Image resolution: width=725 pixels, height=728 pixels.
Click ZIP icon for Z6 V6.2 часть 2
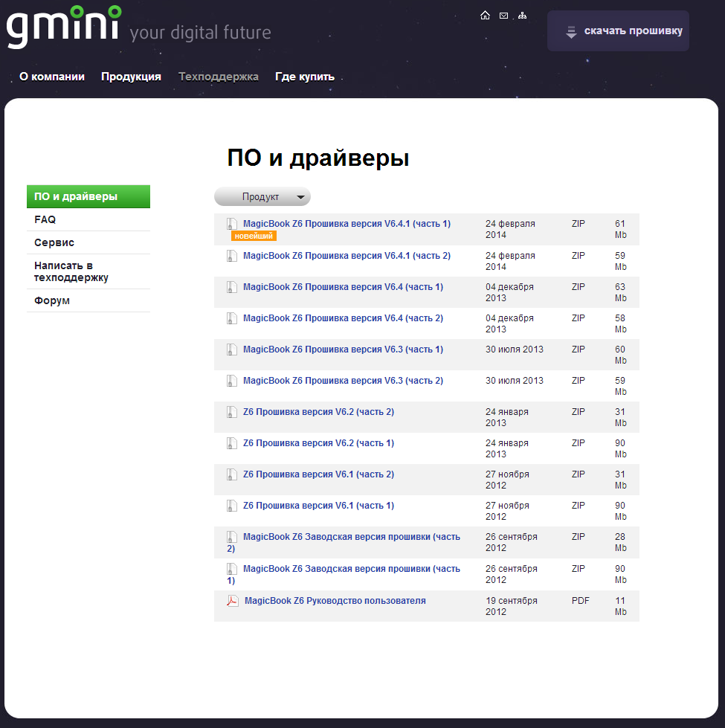[231, 412]
